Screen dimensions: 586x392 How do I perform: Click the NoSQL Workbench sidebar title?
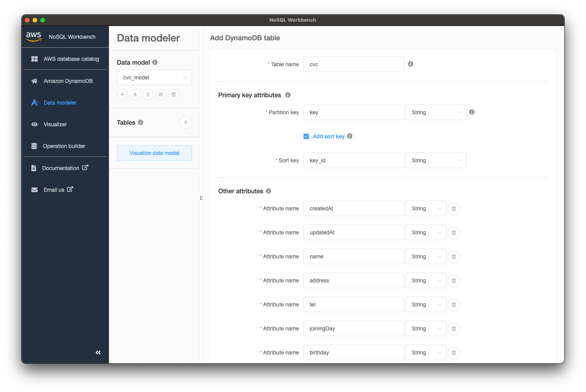72,37
